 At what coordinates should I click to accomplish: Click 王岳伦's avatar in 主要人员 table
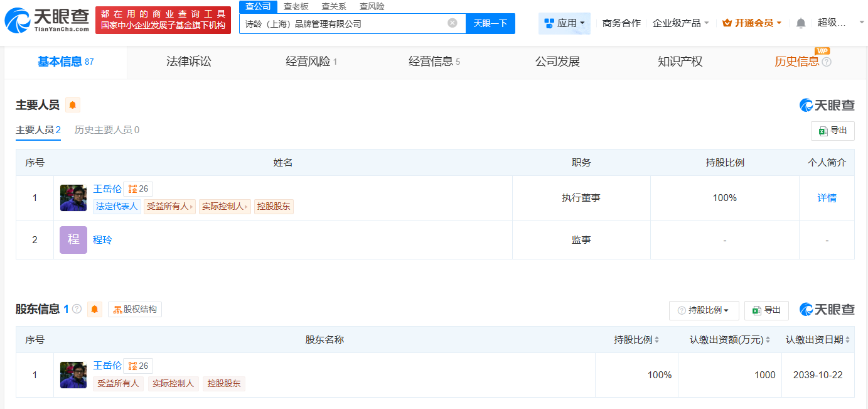(73, 198)
